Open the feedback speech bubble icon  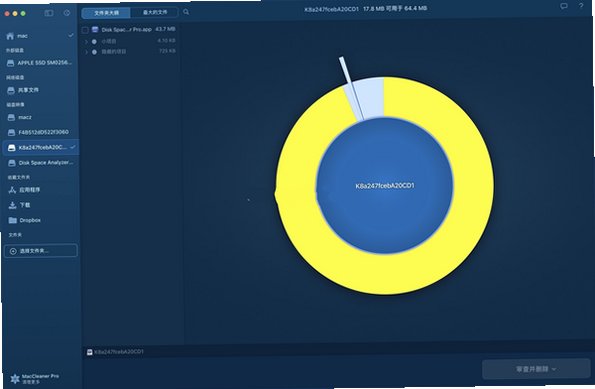click(564, 6)
